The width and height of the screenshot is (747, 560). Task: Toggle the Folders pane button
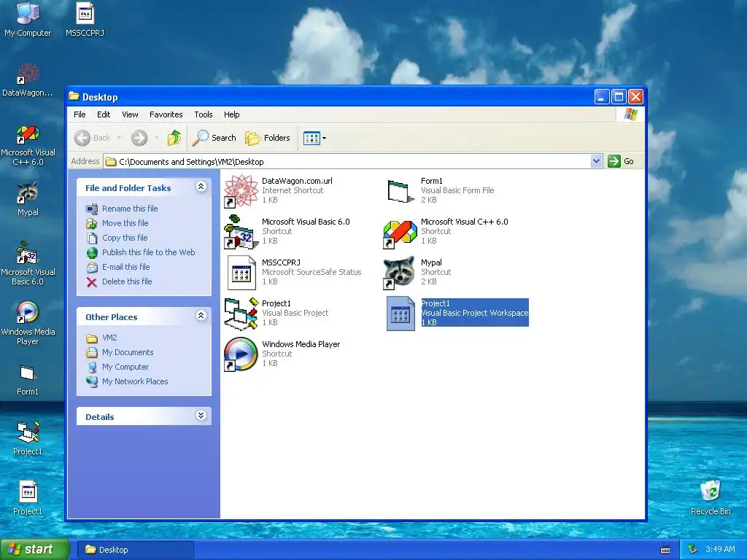(268, 138)
